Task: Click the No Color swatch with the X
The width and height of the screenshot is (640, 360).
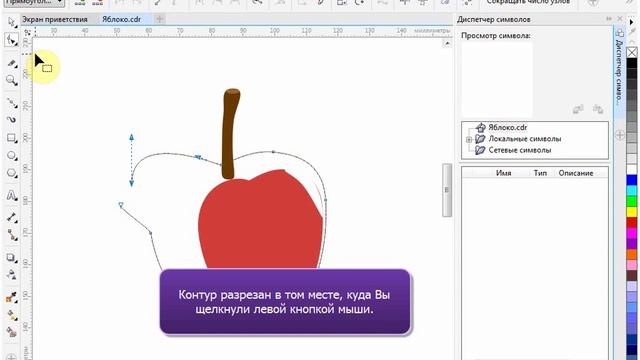Action: (632, 52)
